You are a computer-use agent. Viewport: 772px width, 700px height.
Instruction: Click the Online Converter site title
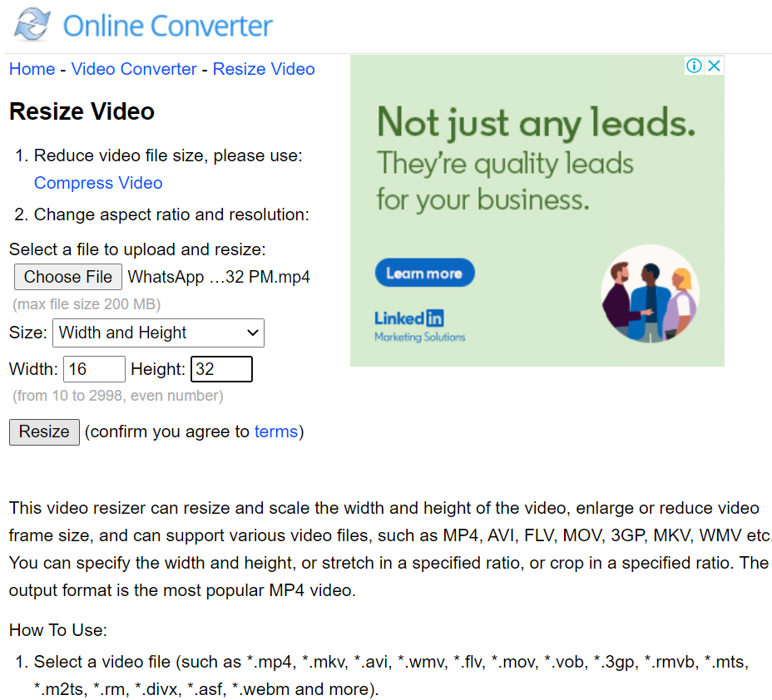point(167,26)
